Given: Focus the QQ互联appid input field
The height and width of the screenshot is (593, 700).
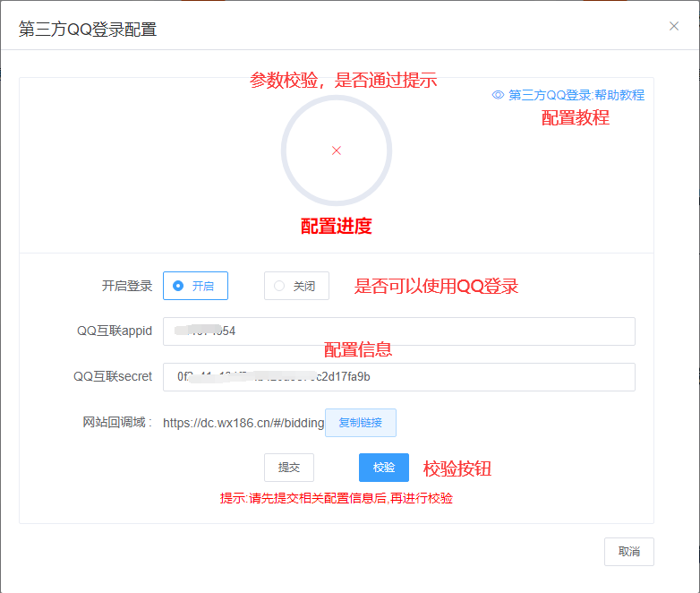Looking at the screenshot, I should (x=398, y=331).
